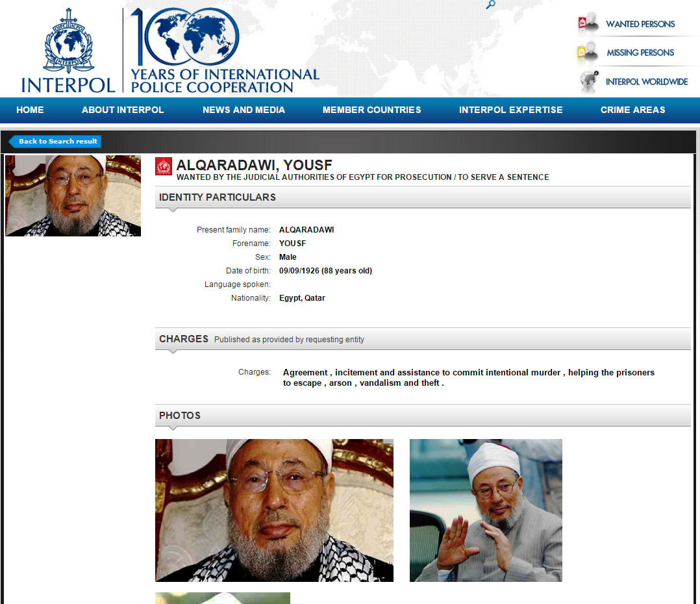Viewport: 700px width, 604px height.
Task: Open the INTERPOL WORLDWIDE link
Action: point(647,82)
